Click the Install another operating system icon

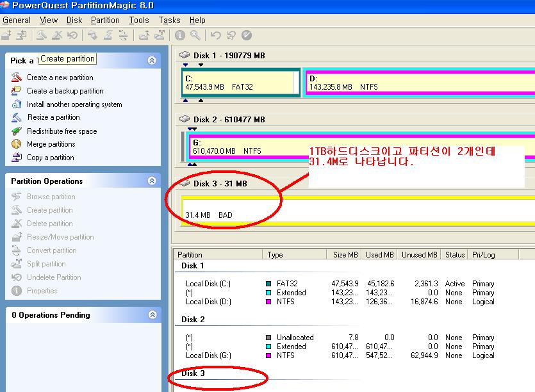coord(17,104)
